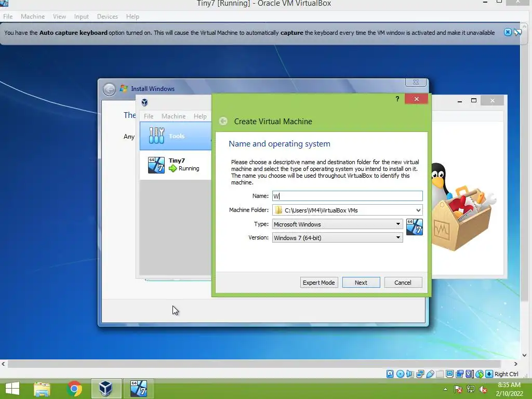Click the Next button
This screenshot has width=532, height=399.
(361, 283)
